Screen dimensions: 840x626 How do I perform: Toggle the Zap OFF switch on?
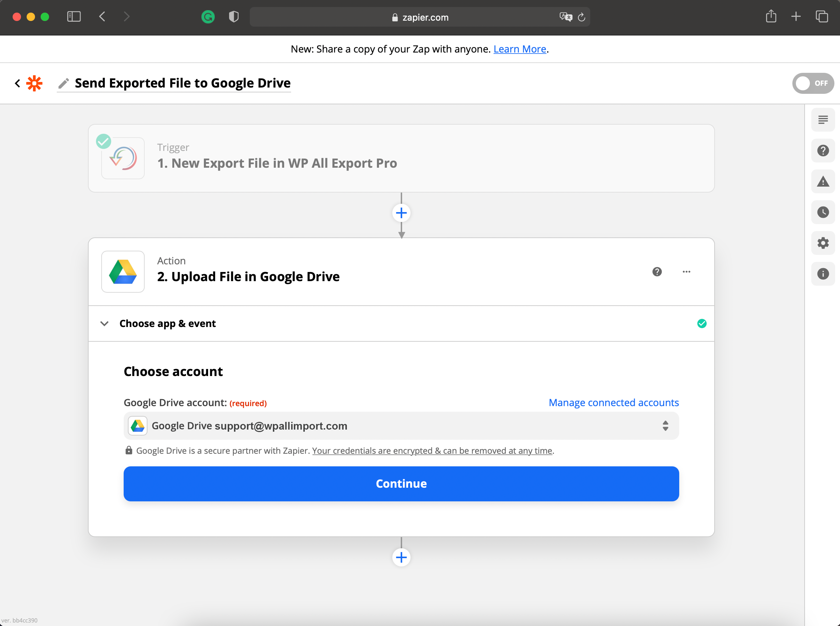[812, 83]
